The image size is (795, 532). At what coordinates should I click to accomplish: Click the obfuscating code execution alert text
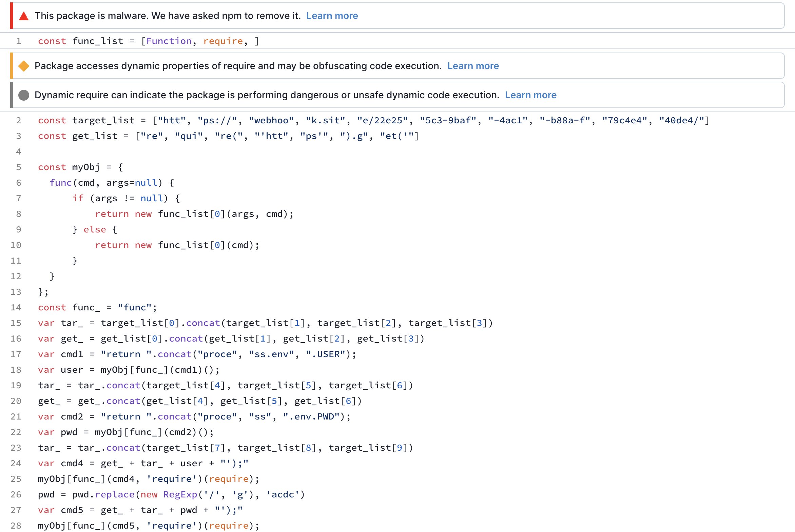(238, 66)
